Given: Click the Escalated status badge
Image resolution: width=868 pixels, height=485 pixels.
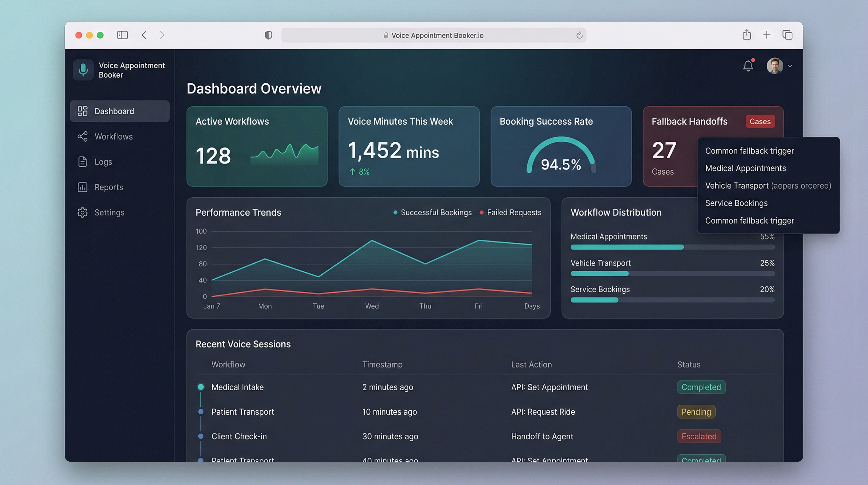Looking at the screenshot, I should 699,436.
